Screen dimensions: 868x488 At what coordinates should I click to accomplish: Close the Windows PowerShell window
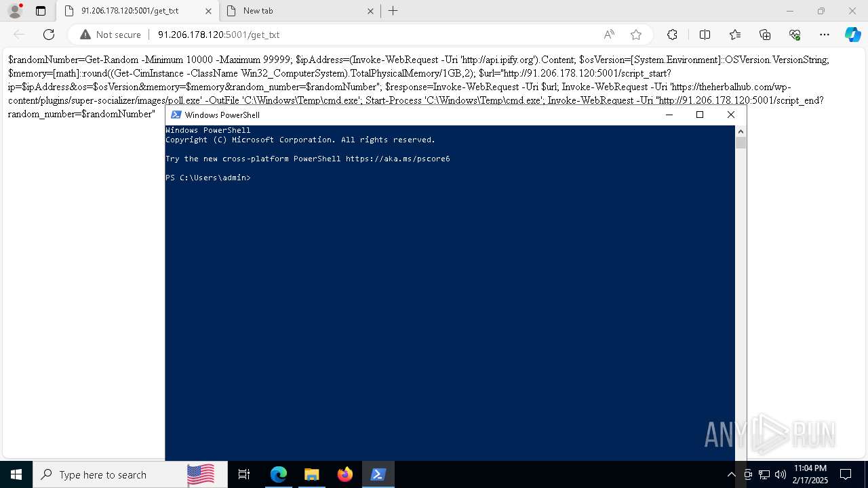731,115
